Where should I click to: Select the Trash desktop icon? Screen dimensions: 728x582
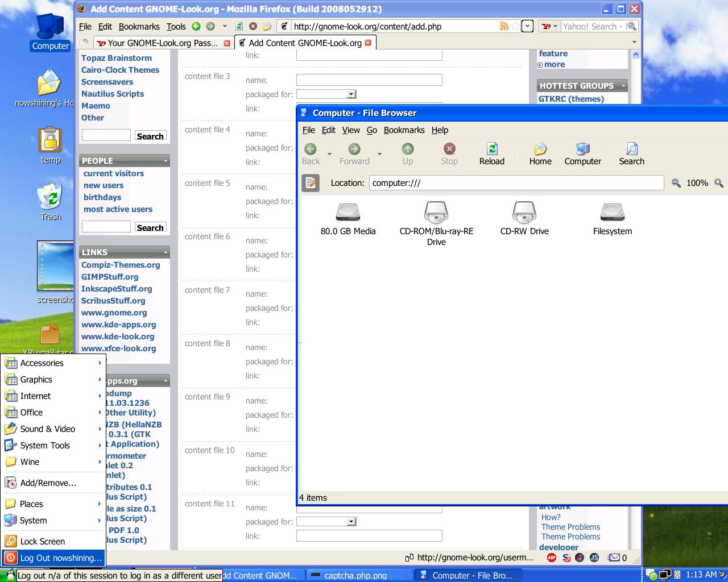[51, 202]
